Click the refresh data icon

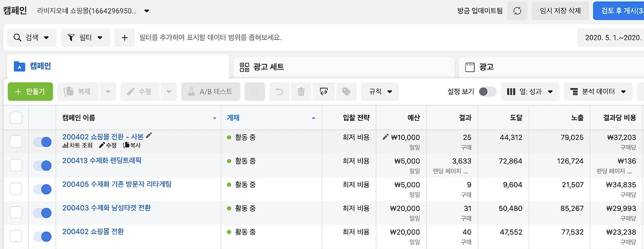pos(517,11)
